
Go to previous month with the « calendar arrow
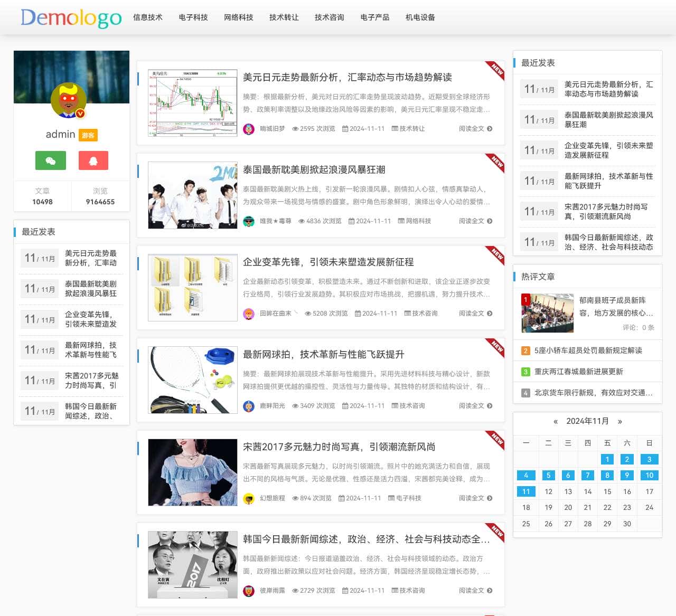(556, 422)
